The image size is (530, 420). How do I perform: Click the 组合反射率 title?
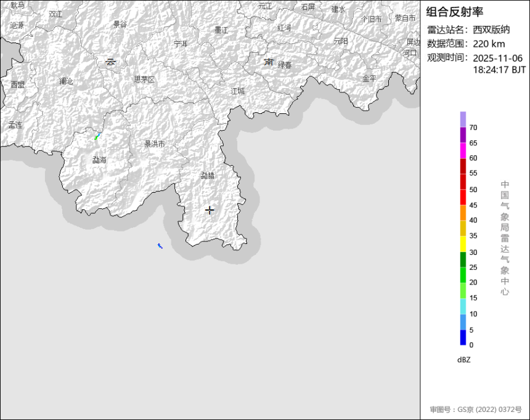[454, 12]
